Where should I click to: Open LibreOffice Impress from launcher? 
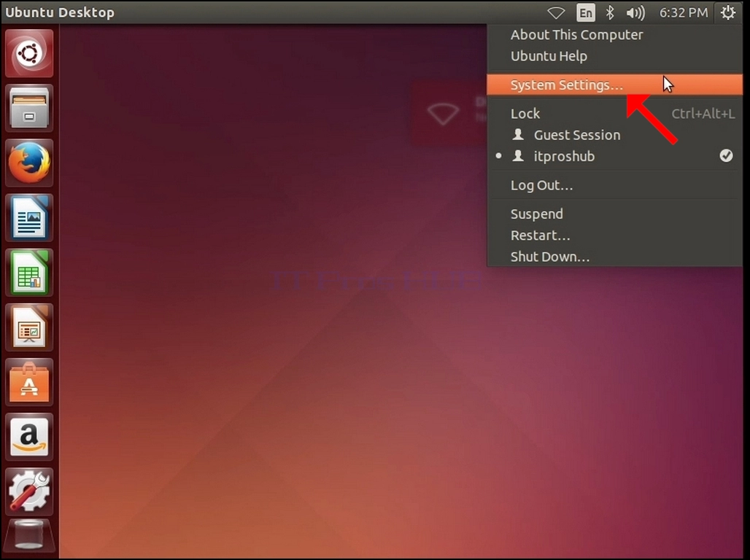click(29, 327)
